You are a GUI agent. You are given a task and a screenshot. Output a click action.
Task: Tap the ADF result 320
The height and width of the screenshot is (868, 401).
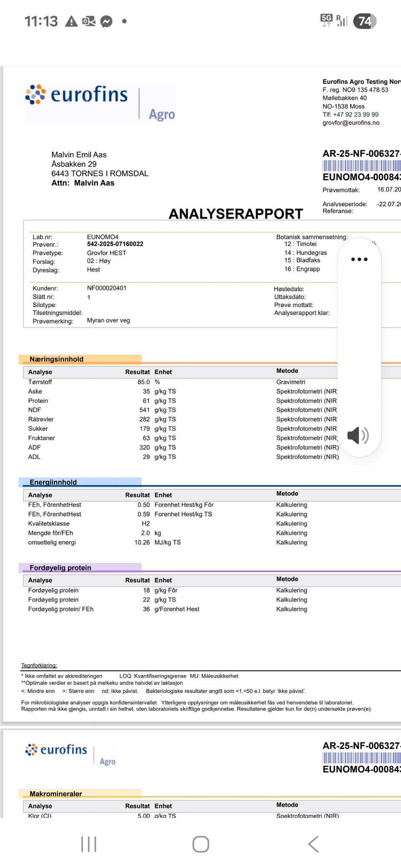point(145,447)
